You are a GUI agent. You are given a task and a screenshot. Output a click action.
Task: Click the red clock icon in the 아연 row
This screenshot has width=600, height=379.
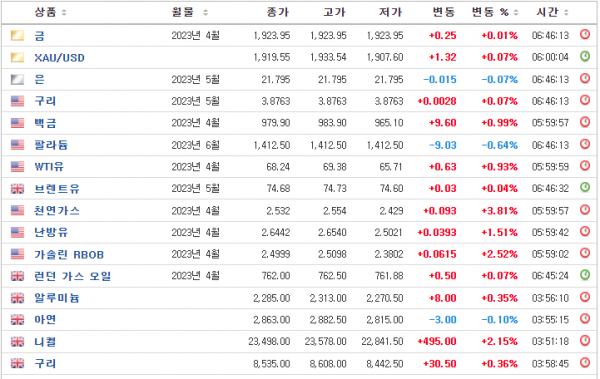(x=585, y=319)
